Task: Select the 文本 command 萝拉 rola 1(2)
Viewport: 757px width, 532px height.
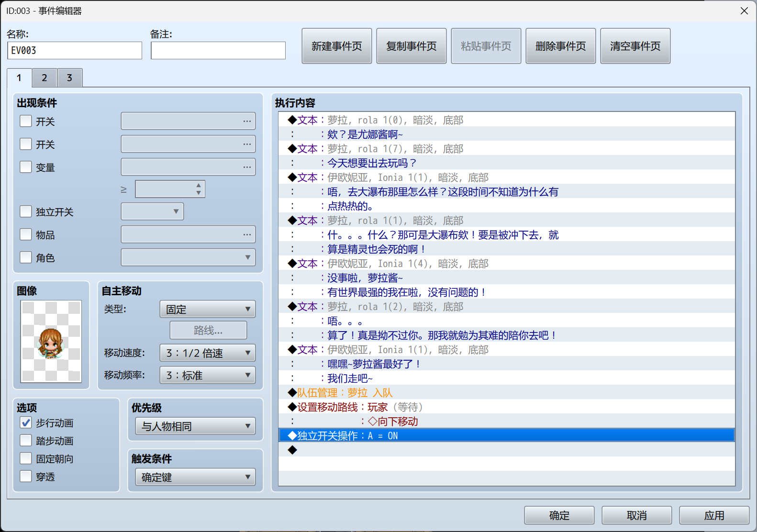Action: click(x=507, y=306)
